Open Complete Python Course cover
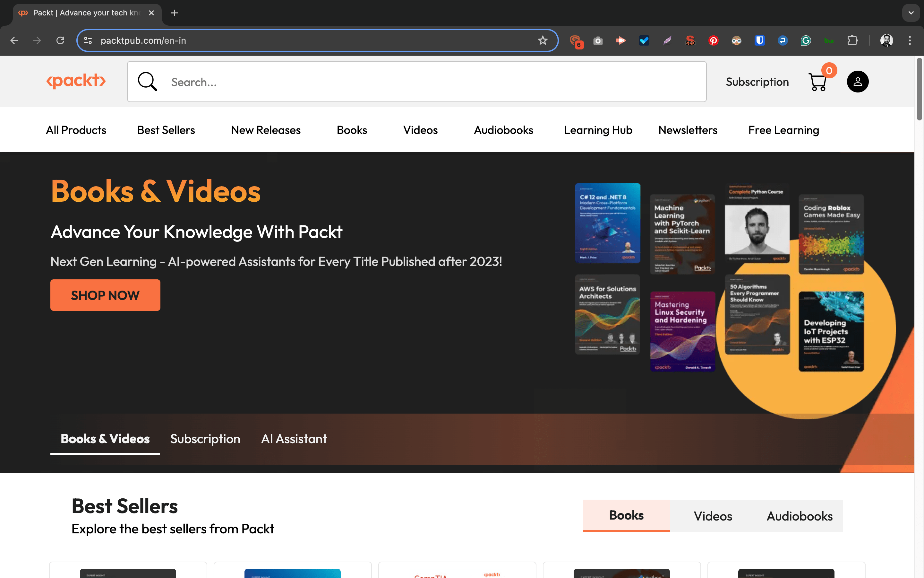The width and height of the screenshot is (924, 578). [757, 223]
